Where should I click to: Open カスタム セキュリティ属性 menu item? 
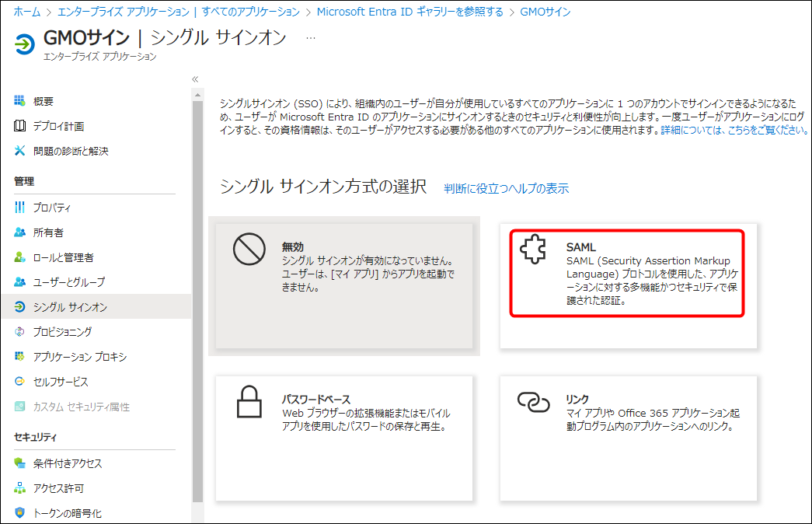point(82,407)
